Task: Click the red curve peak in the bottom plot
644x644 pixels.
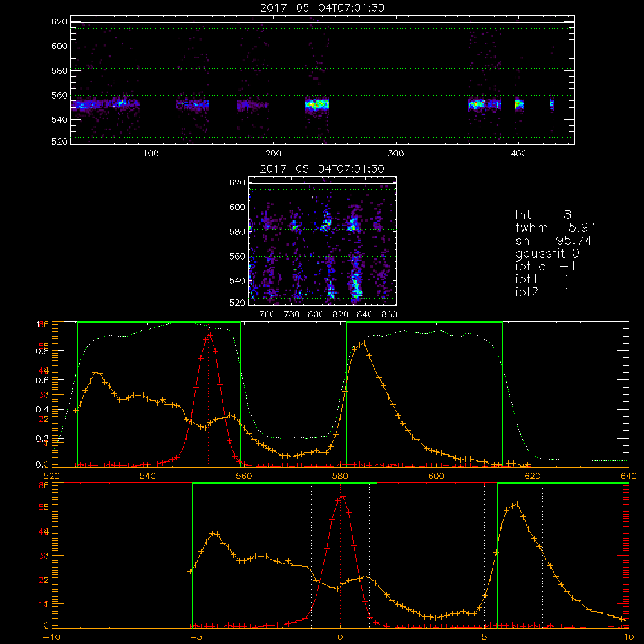Action: tap(343, 496)
